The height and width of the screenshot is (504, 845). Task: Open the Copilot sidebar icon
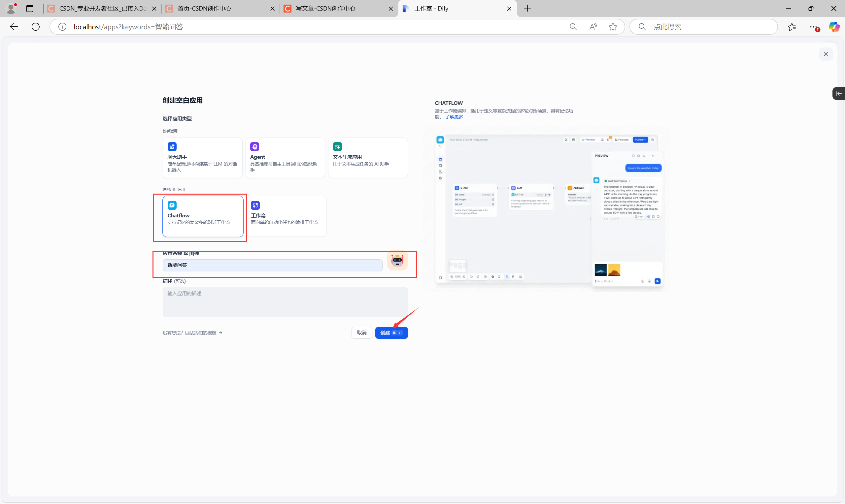tap(834, 27)
